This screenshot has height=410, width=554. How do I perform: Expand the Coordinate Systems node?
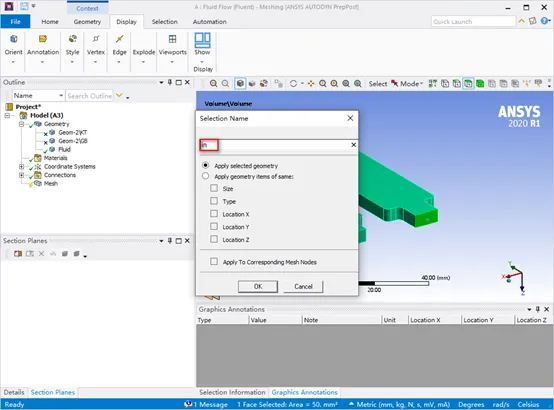pos(22,166)
